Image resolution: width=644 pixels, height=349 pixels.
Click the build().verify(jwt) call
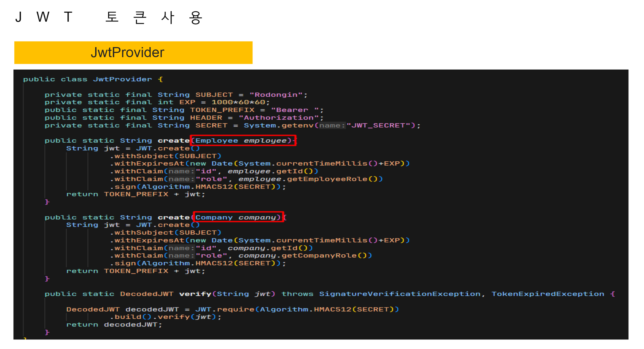(165, 316)
